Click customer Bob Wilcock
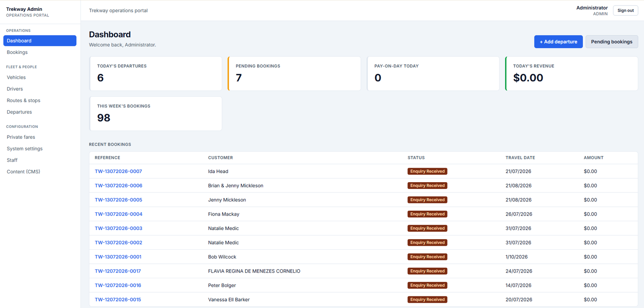 tap(222, 257)
